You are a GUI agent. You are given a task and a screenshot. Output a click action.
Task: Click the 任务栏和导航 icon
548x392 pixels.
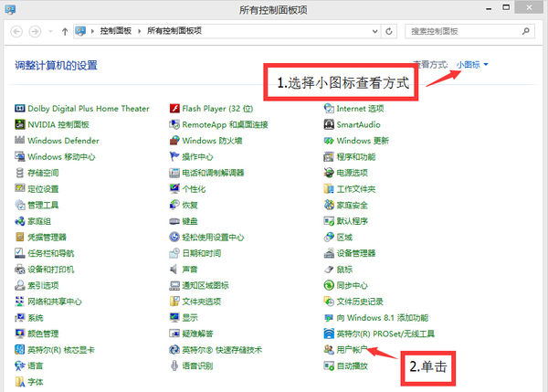click(19, 253)
